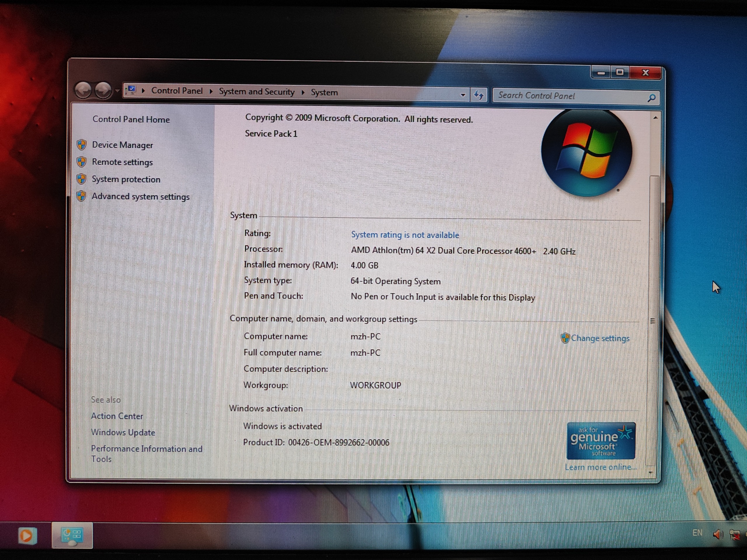
Task: Click Change settings link
Action: pyautogui.click(x=600, y=338)
